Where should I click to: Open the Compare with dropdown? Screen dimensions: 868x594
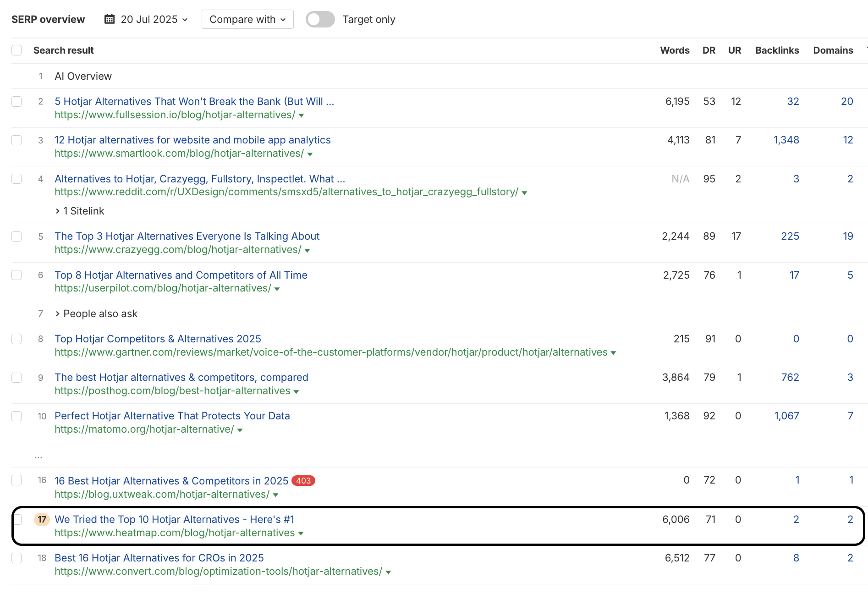(x=247, y=19)
